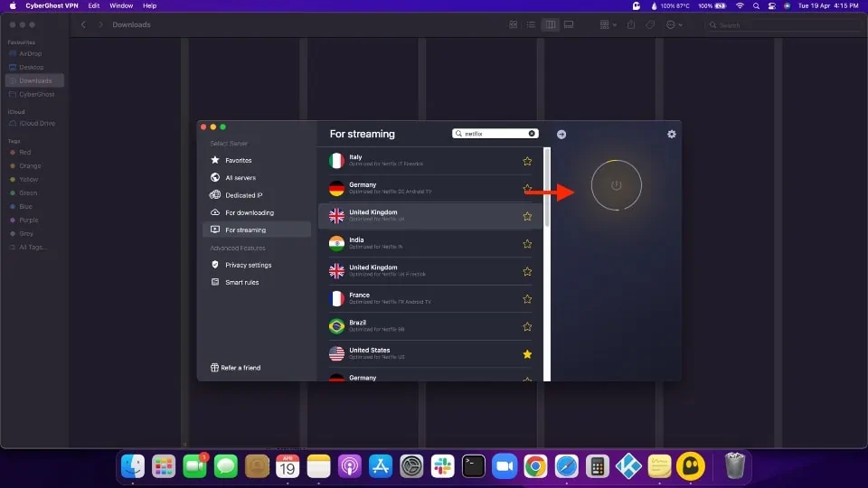
Task: Unfavorite the United States server star
Action: (527, 354)
